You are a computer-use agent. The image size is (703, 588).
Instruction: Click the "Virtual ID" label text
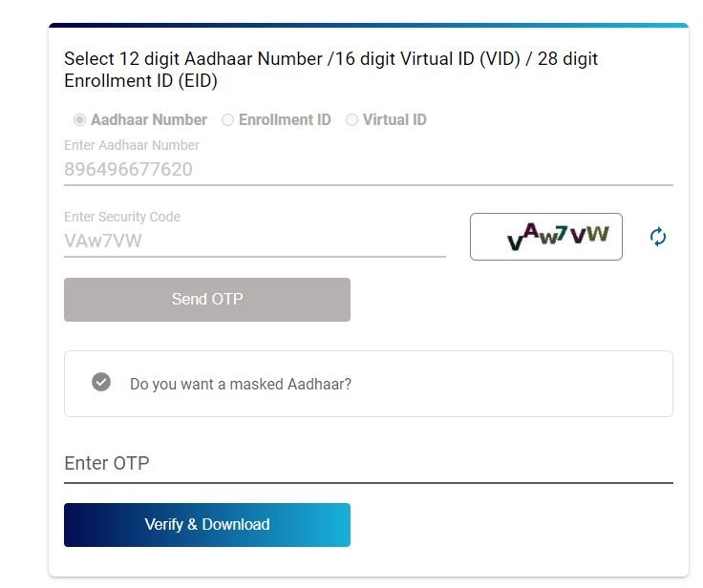coord(394,120)
